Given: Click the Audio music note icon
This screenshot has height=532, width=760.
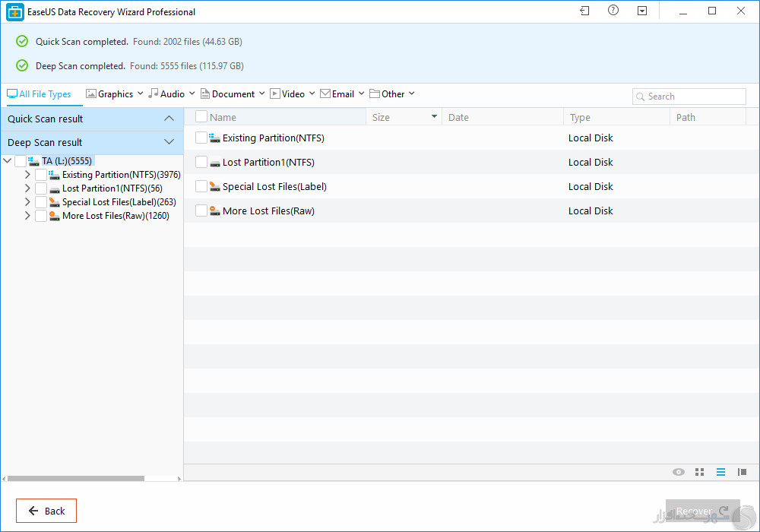Looking at the screenshot, I should 154,93.
